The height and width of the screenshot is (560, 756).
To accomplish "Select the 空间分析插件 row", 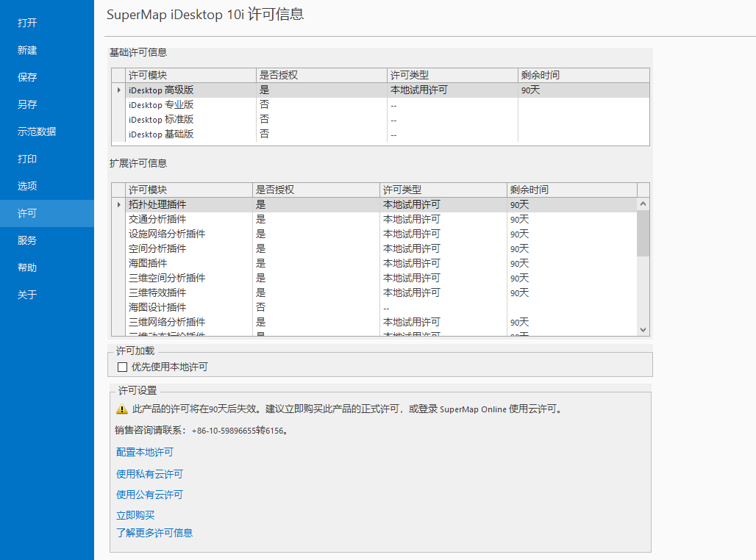I will 374,248.
